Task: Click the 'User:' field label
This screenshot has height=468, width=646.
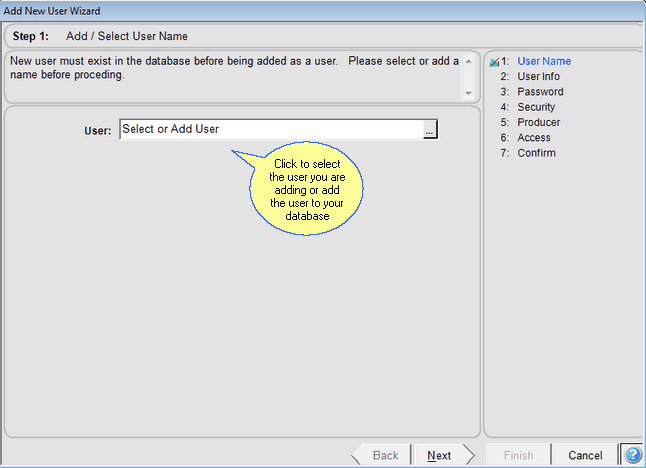Action: coord(98,131)
